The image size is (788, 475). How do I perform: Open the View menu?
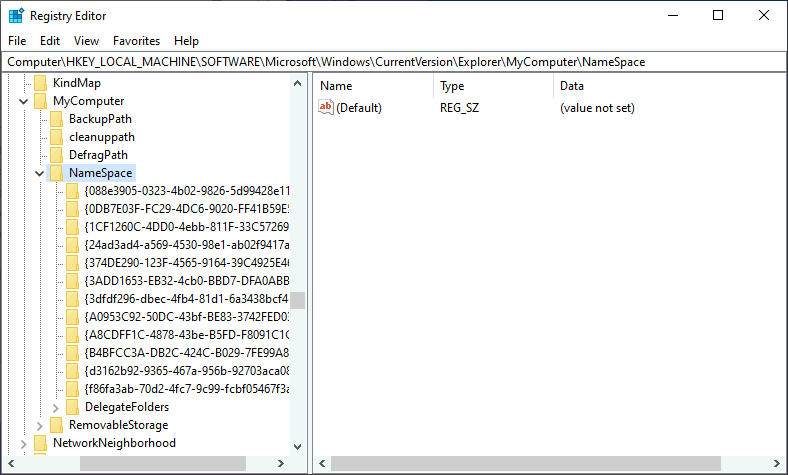86,41
